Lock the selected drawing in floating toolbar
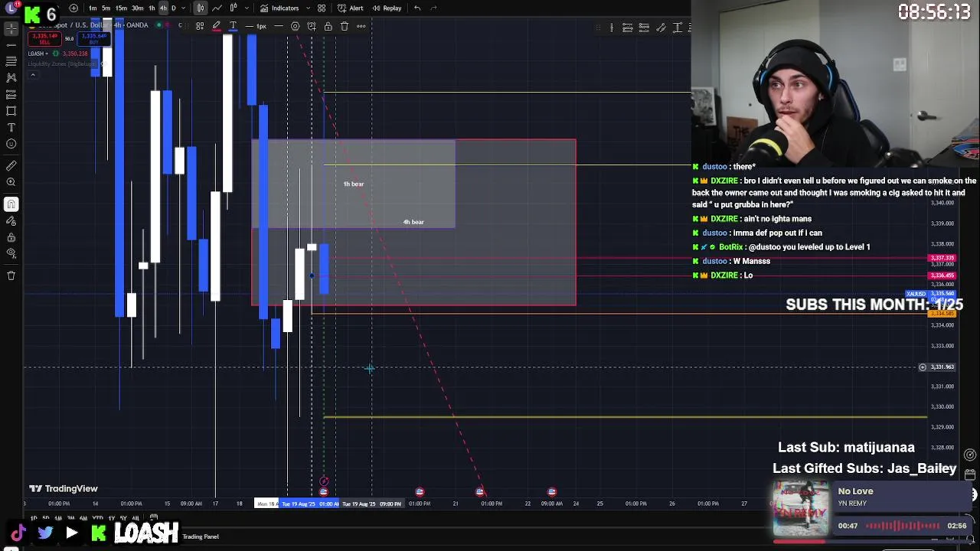The image size is (980, 551). click(x=328, y=26)
